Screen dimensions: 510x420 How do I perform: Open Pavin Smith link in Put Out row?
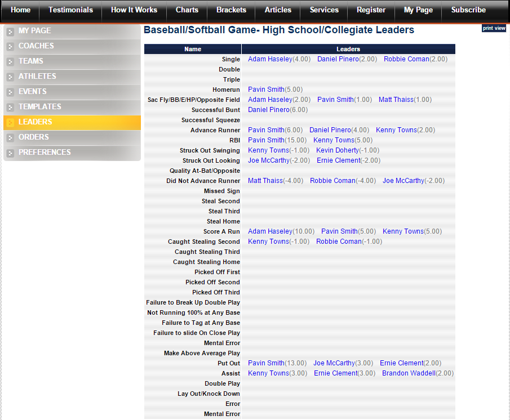(266, 363)
